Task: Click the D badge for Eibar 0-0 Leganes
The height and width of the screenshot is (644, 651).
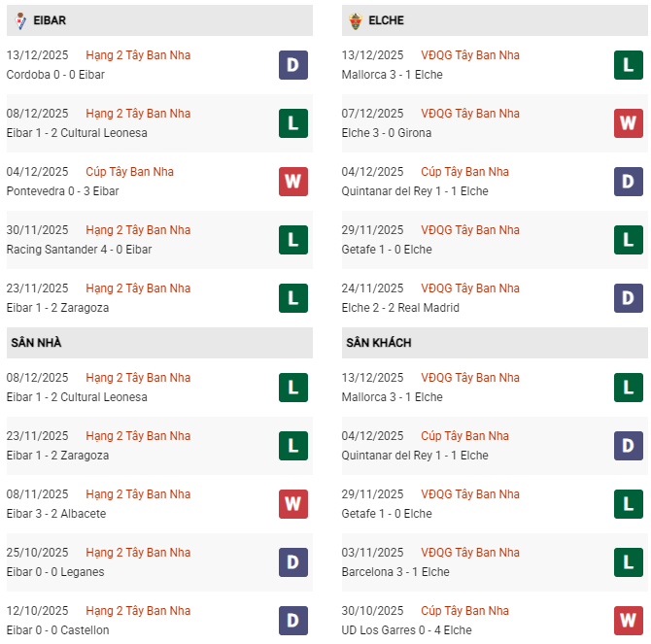Action: coord(292,562)
